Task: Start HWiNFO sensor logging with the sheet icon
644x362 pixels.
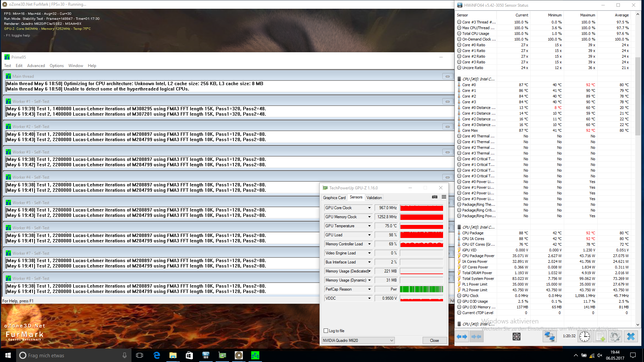Action: [600, 336]
